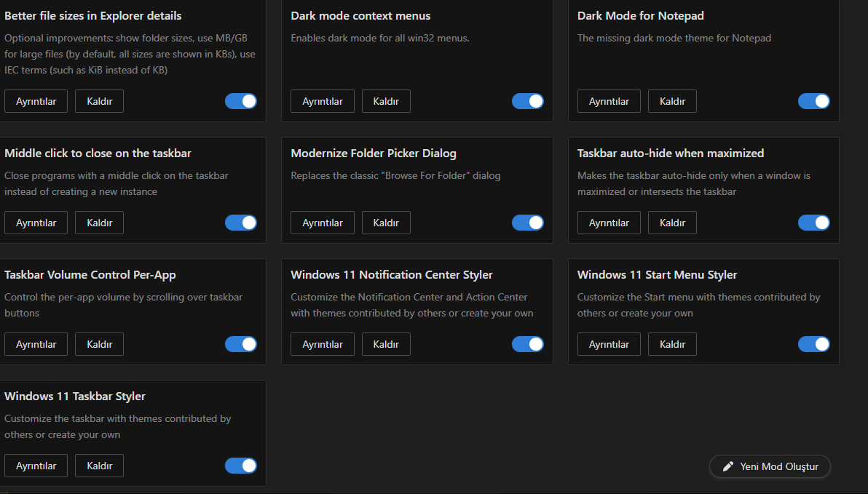
Task: Click 'Customize the Notification Center and Action Center' text
Action: point(412,305)
